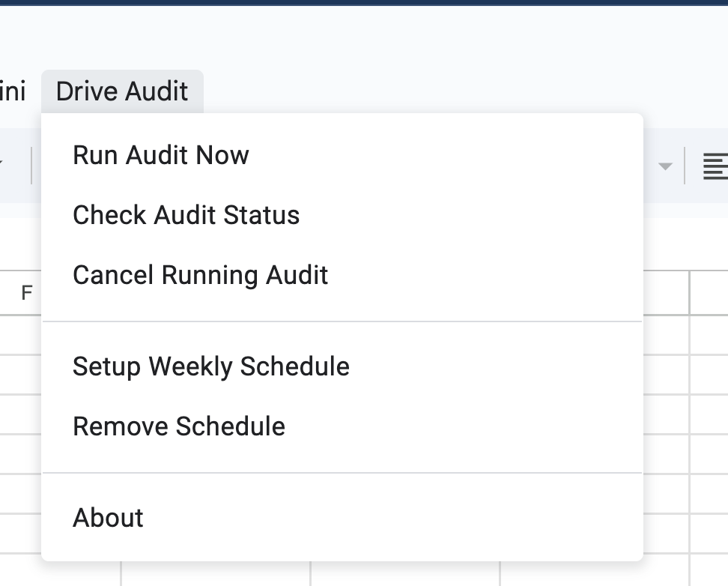Click the partially visible Gemini menu item
The height and width of the screenshot is (586, 728).
pos(11,91)
